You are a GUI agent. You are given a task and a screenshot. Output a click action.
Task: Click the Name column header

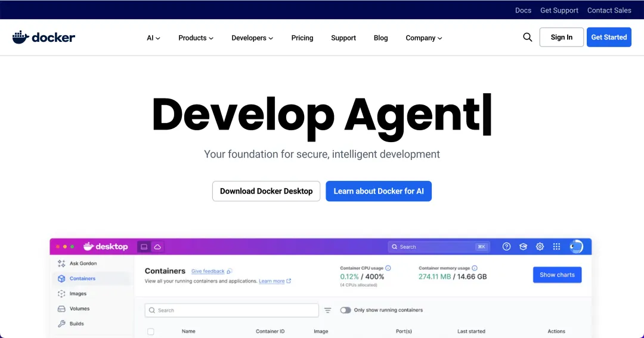coord(188,331)
